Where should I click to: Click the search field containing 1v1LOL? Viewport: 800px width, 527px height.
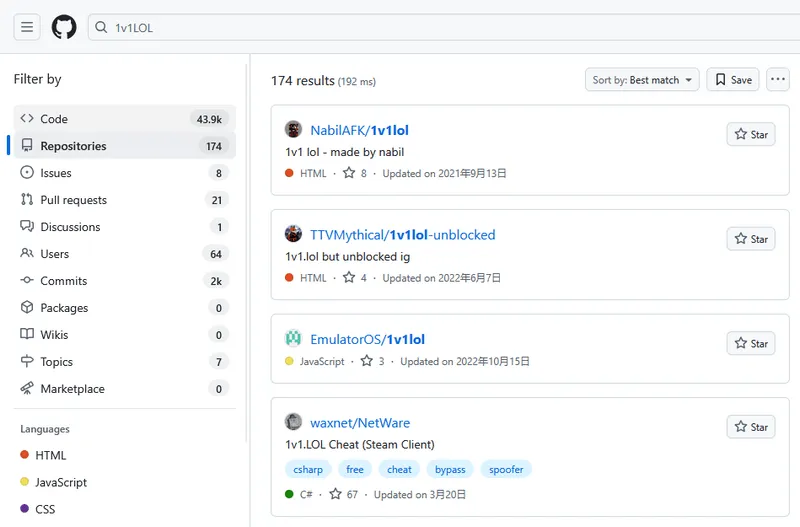coord(400,27)
